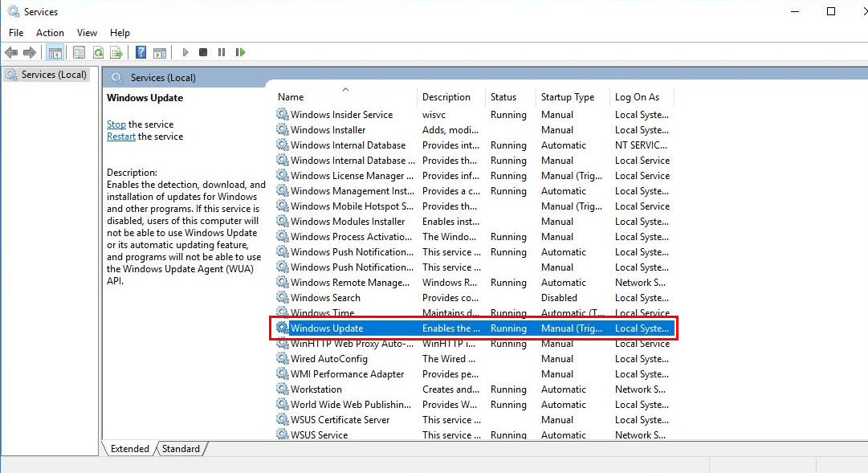Open the Action menu
This screenshot has height=473, width=868.
pyautogui.click(x=50, y=33)
